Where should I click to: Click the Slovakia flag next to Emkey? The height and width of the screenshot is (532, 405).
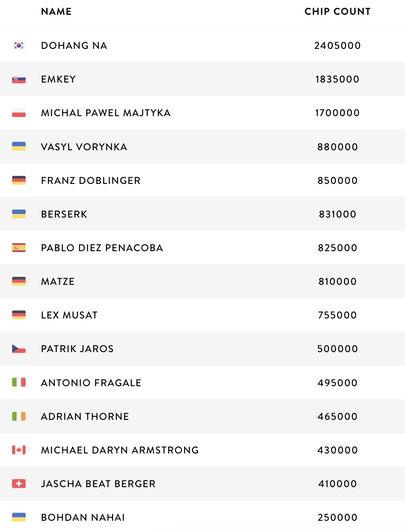[x=19, y=79]
